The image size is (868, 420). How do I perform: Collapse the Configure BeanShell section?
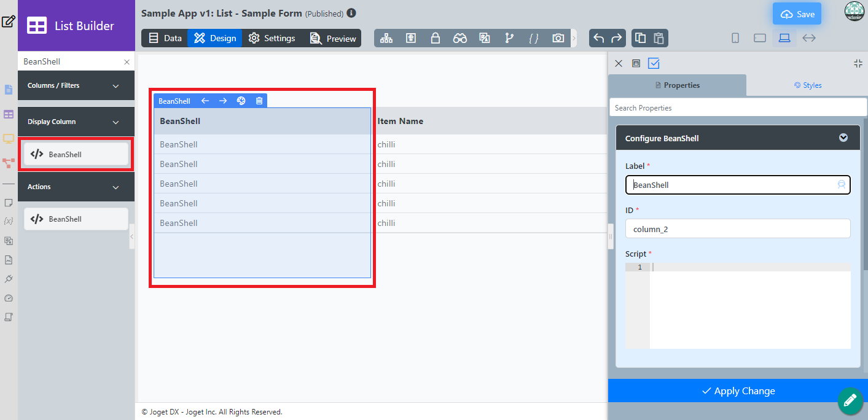pyautogui.click(x=843, y=138)
